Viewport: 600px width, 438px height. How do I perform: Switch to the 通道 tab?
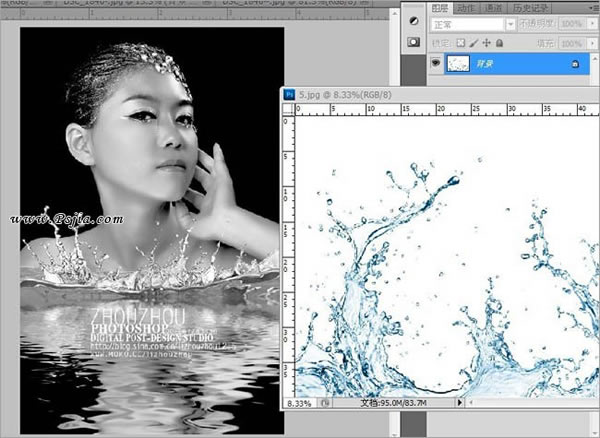[493, 8]
